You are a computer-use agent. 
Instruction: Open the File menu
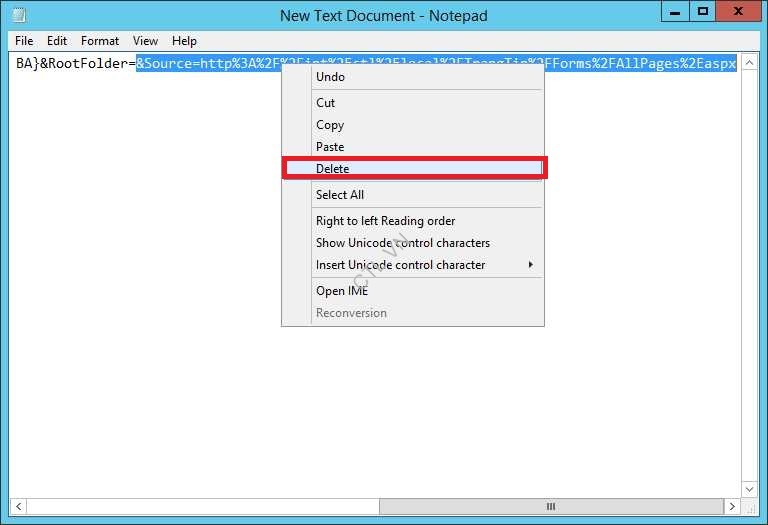[24, 41]
